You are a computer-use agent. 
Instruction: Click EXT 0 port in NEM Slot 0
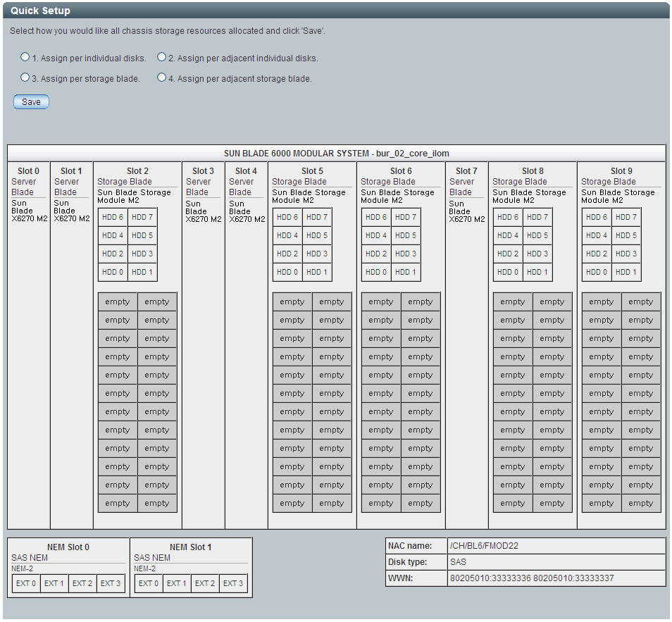click(x=26, y=583)
